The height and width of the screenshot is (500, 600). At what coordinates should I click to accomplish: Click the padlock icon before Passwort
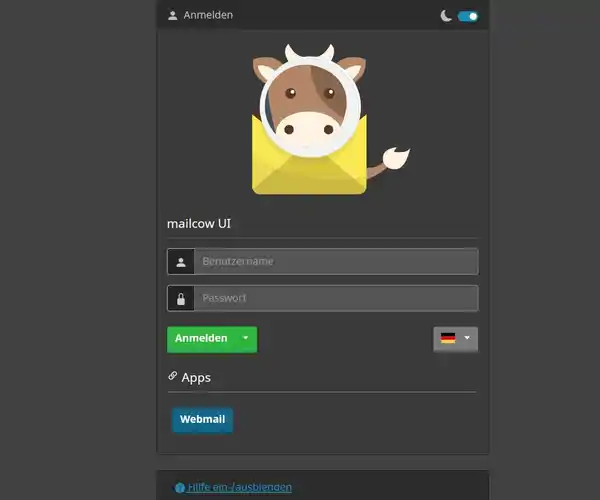[181, 298]
